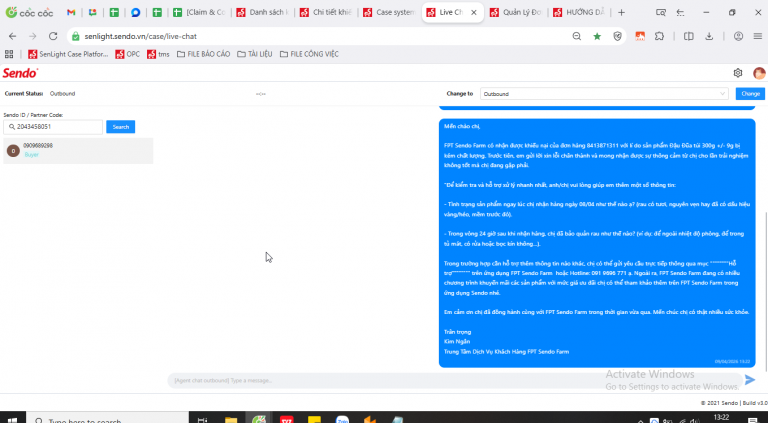The image size is (768, 423).
Task: Open the browser profile icon
Action: (x=738, y=36)
